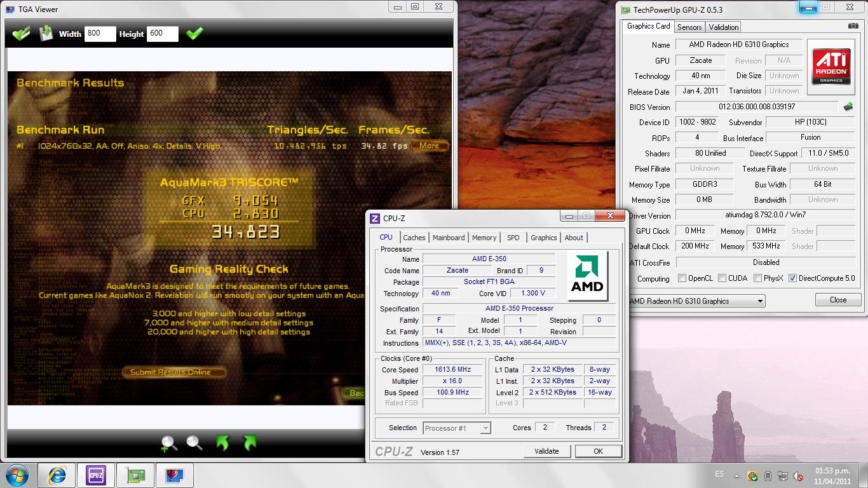Screen dimensions: 868x488
Task: Enable the PhysX checkbox
Action: (x=757, y=278)
